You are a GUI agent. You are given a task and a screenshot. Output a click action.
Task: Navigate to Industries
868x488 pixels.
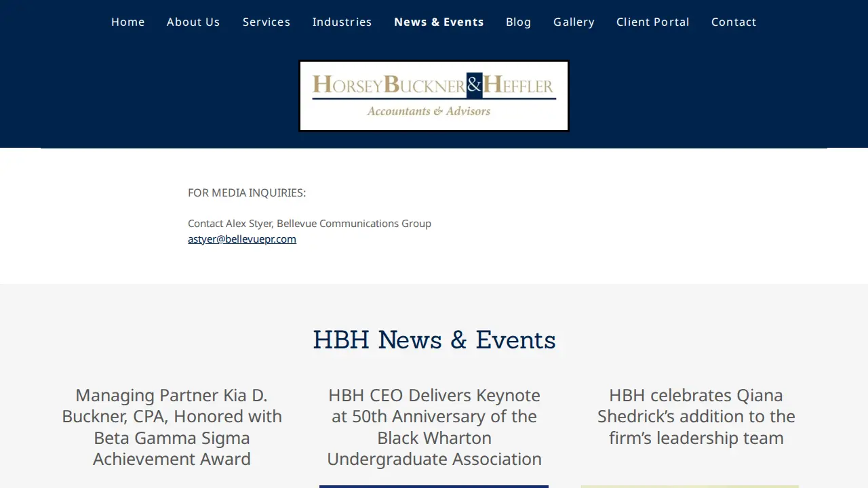(x=342, y=22)
